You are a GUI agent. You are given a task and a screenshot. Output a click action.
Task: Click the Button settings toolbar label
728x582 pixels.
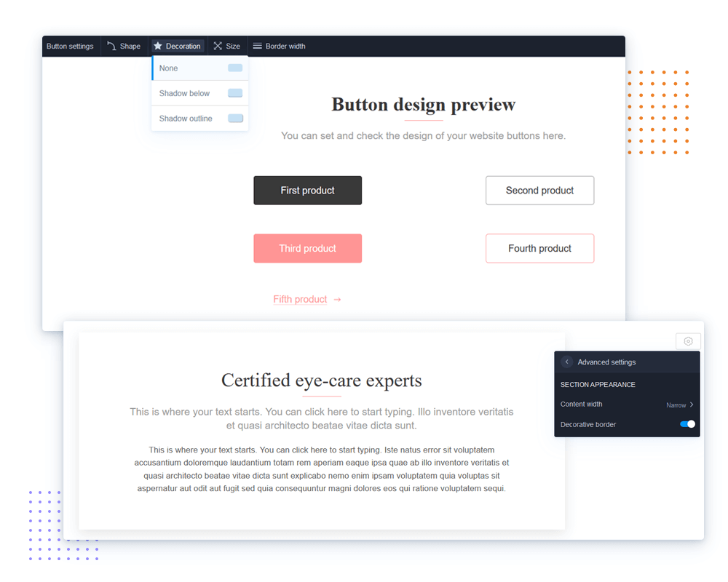point(70,46)
